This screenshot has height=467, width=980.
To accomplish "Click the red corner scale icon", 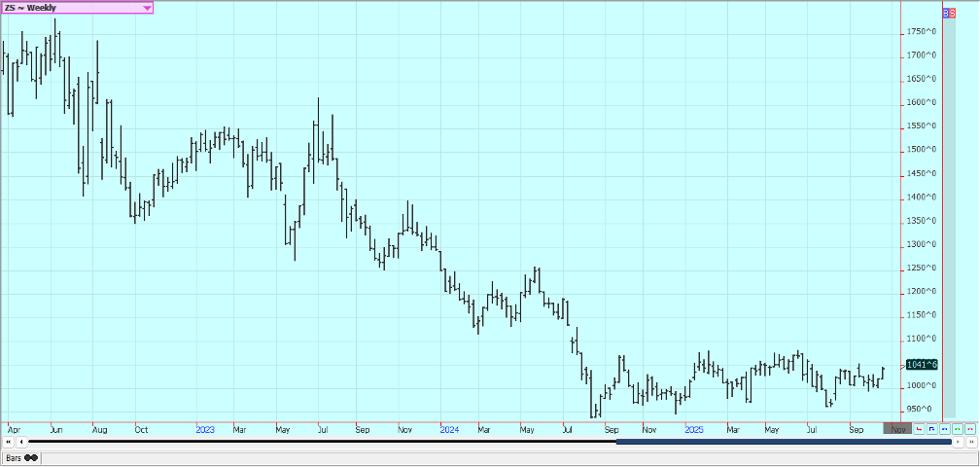I will (919, 429).
